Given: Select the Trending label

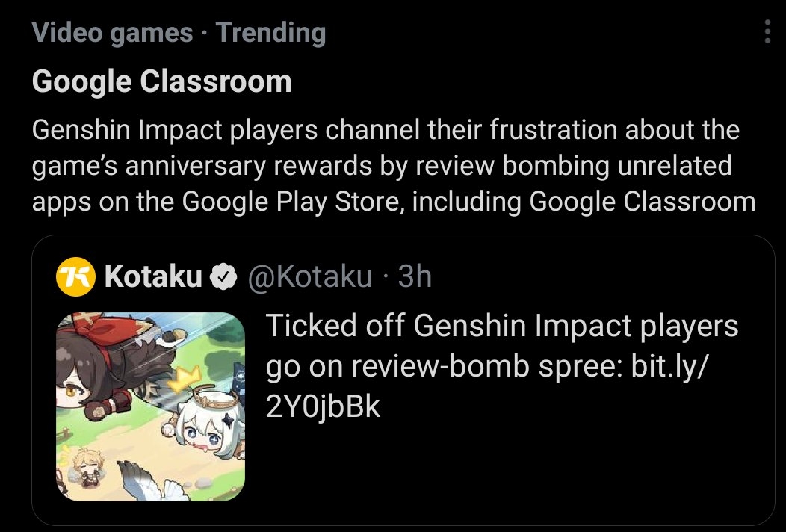Looking at the screenshot, I should pos(271,33).
